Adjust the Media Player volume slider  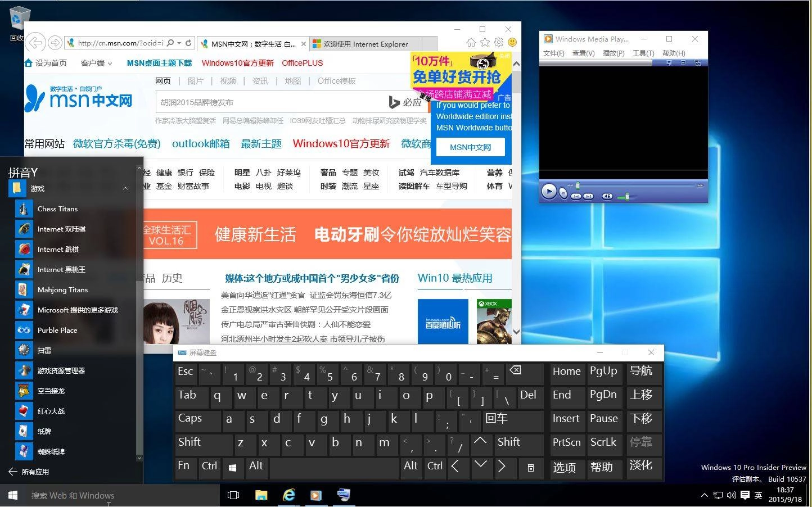point(626,196)
